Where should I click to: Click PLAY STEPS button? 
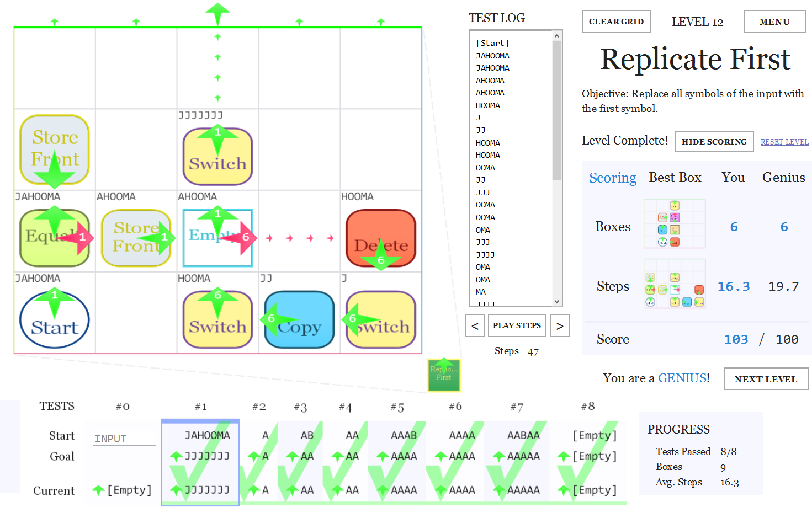517,325
